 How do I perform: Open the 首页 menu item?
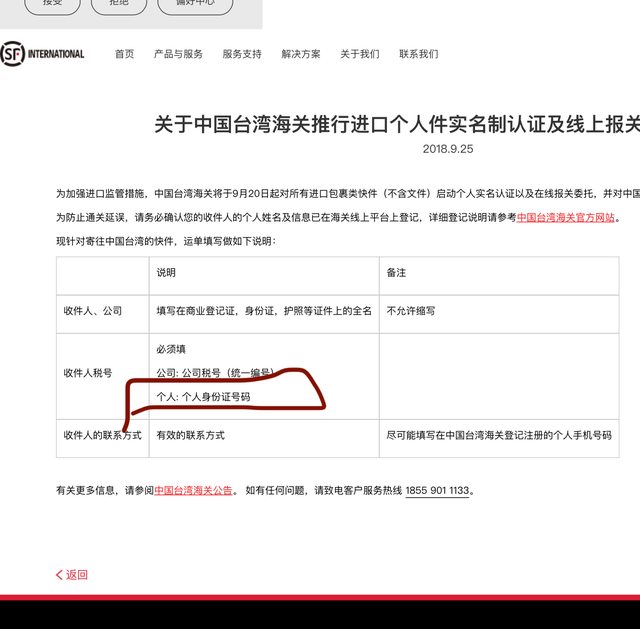pos(124,54)
